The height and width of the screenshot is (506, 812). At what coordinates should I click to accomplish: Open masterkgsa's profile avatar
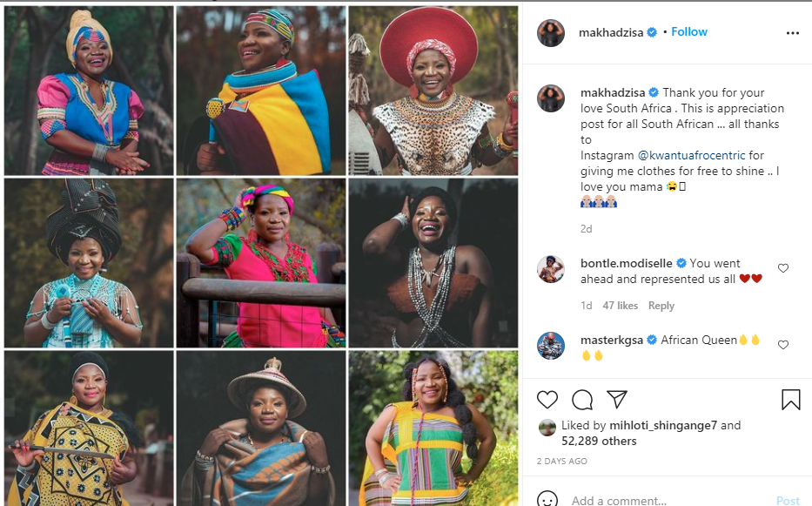click(551, 346)
